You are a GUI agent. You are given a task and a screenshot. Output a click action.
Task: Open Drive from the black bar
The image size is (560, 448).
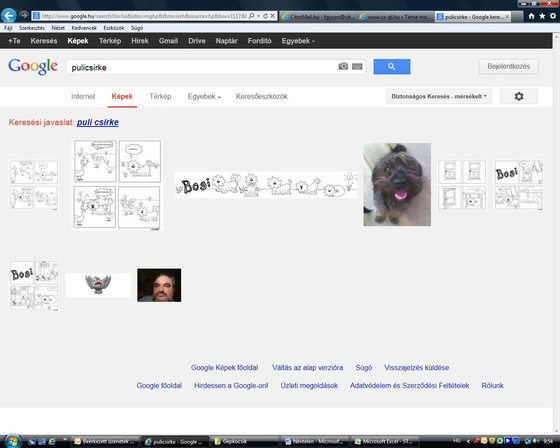coord(197,41)
